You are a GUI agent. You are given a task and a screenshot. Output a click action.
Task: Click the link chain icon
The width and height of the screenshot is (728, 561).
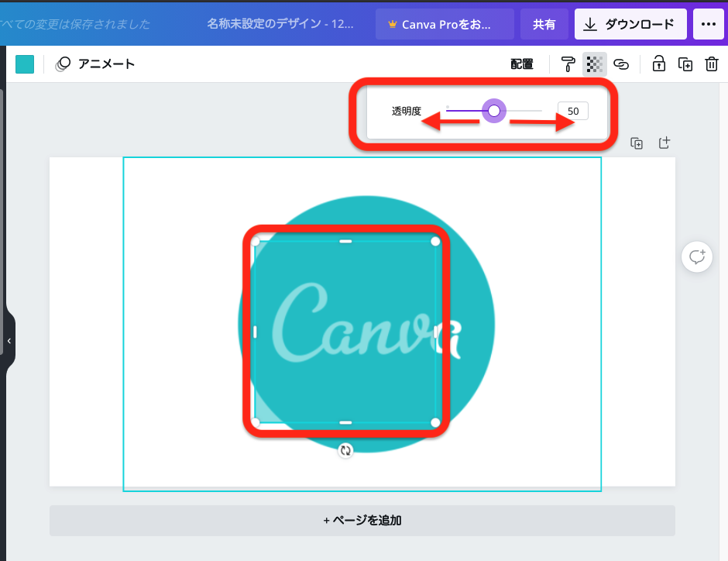click(x=621, y=64)
